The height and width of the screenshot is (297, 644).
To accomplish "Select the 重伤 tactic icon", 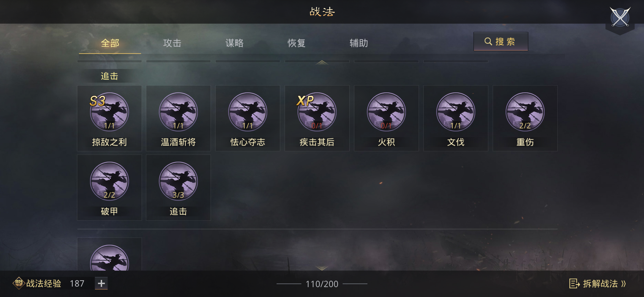I will pyautogui.click(x=525, y=112).
